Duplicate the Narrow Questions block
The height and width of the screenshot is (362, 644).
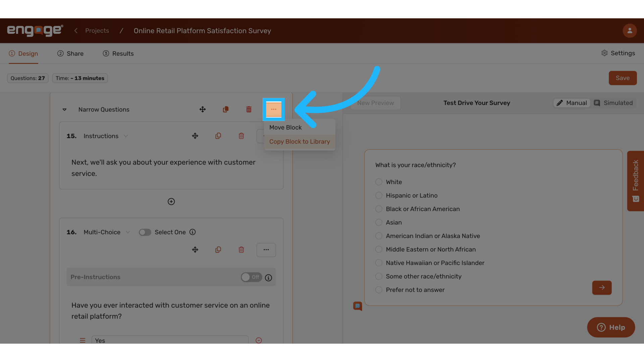(226, 109)
